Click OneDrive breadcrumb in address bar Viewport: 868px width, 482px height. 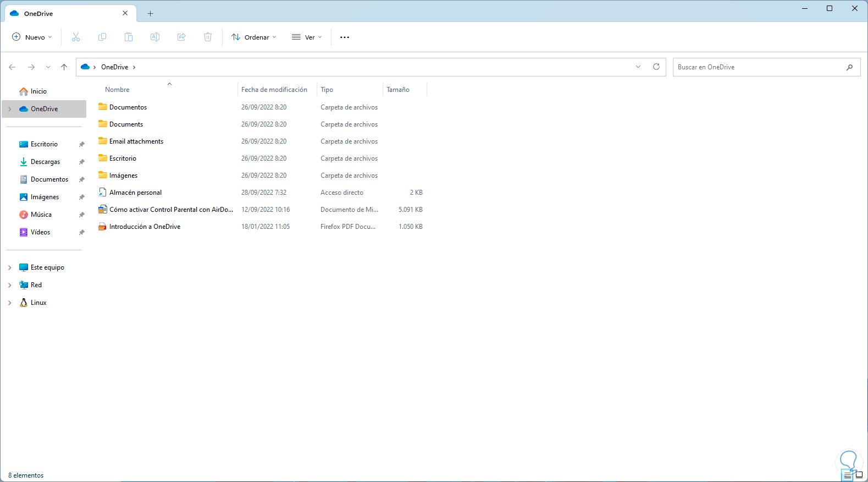[114, 67]
